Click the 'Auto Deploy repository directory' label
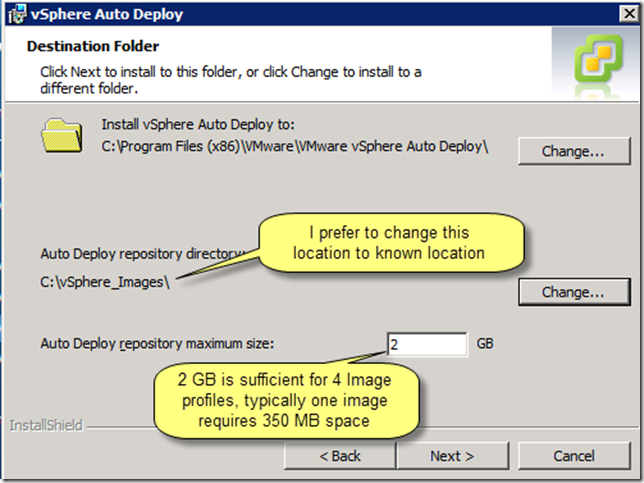 click(143, 254)
